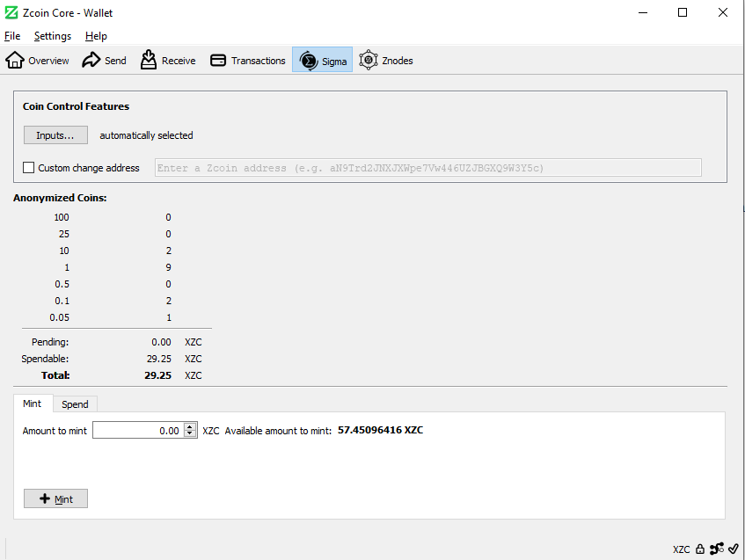Click the 100 denomination row
The height and width of the screenshot is (560, 745).
[x=113, y=217]
